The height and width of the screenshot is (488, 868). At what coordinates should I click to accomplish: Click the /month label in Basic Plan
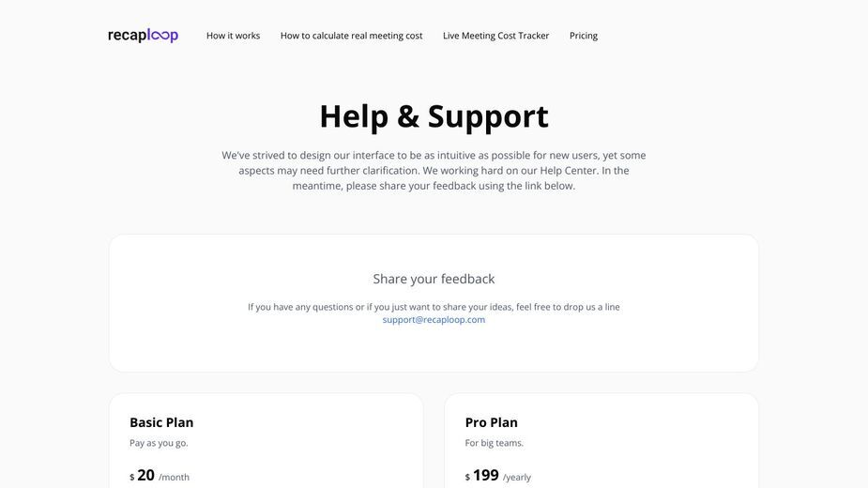point(174,477)
